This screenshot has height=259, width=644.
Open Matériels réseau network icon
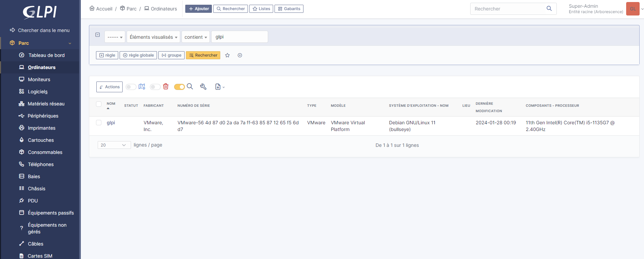pos(22,103)
